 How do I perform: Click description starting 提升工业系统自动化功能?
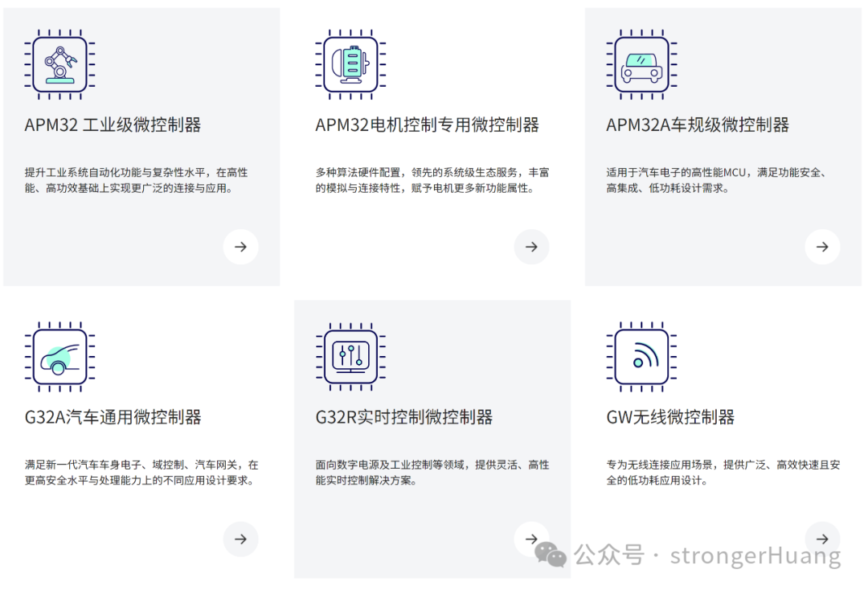(x=136, y=180)
